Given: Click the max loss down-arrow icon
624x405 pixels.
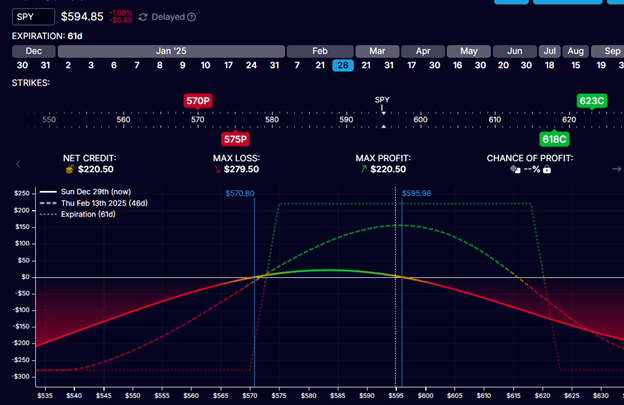Looking at the screenshot, I should coord(218,170).
